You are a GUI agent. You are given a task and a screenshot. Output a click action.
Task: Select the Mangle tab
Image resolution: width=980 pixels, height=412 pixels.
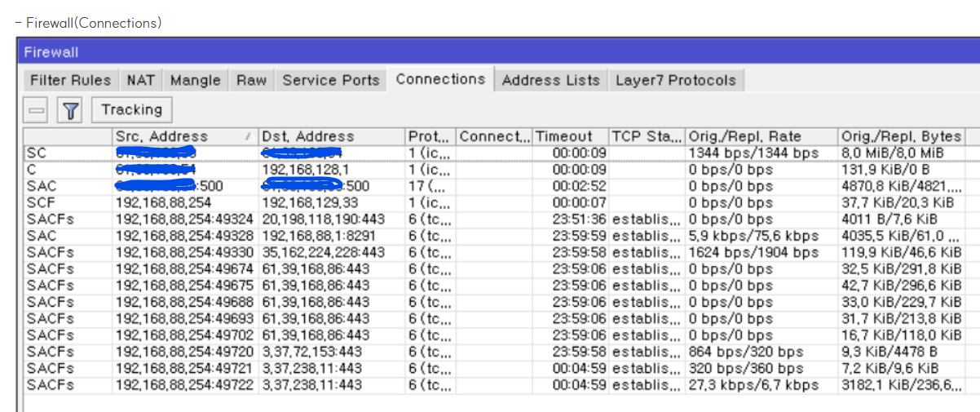point(195,80)
